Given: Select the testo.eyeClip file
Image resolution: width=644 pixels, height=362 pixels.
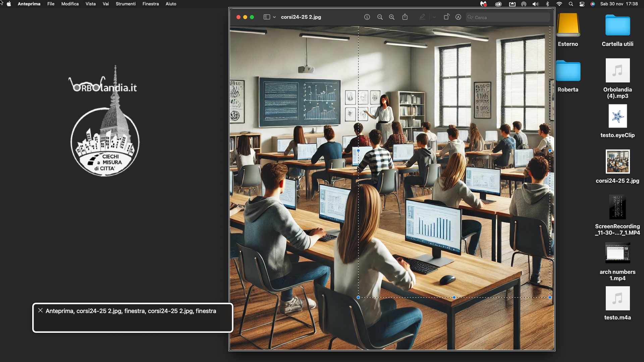Looking at the screenshot, I should tap(618, 116).
